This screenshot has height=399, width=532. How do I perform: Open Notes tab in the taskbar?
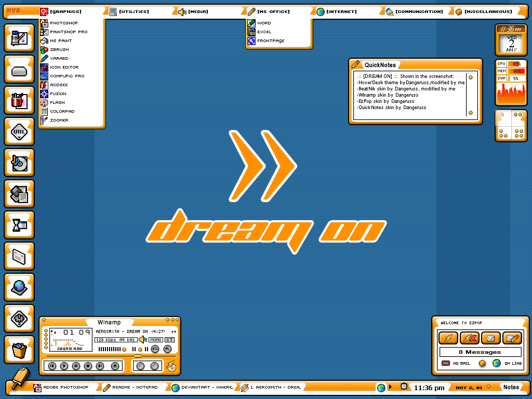(x=511, y=387)
